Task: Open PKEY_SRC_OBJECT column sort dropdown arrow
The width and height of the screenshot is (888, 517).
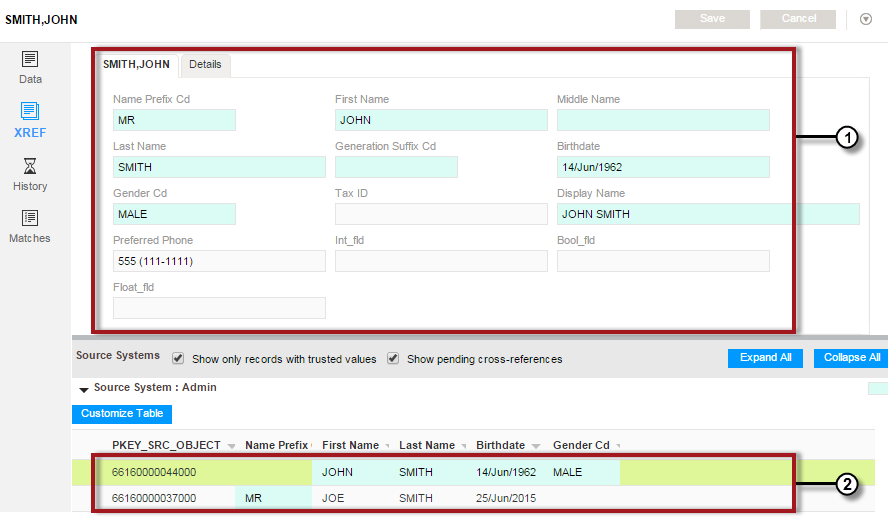Action: tap(231, 446)
